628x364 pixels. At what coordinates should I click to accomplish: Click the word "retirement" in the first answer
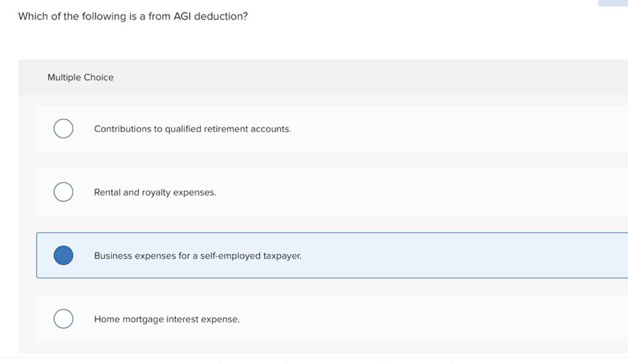coord(226,129)
